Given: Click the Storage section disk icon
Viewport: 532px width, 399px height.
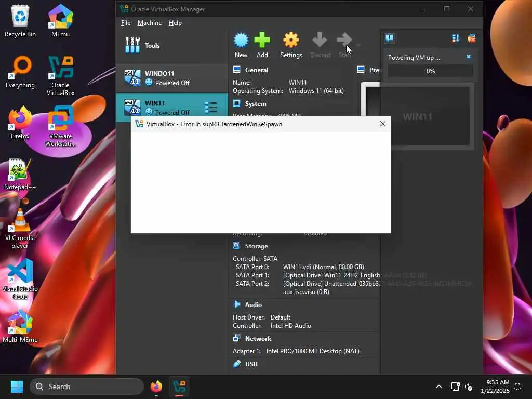Looking at the screenshot, I should click(x=236, y=246).
